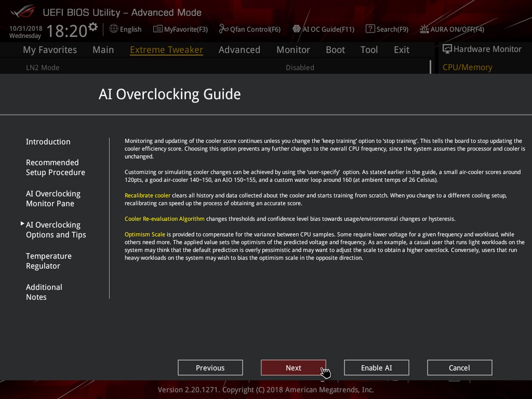Screen dimensions: 532x399
Task: Switch to Main tab
Action: tap(103, 50)
